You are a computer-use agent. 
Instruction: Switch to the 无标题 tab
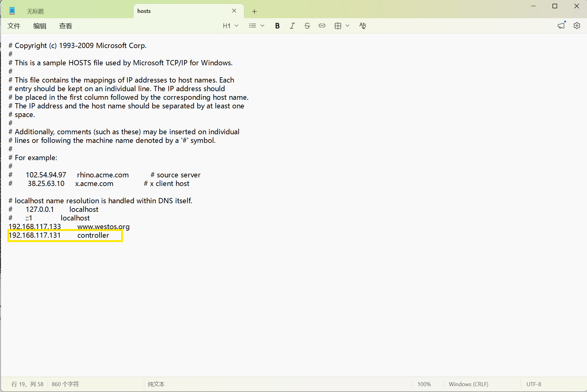pos(35,11)
